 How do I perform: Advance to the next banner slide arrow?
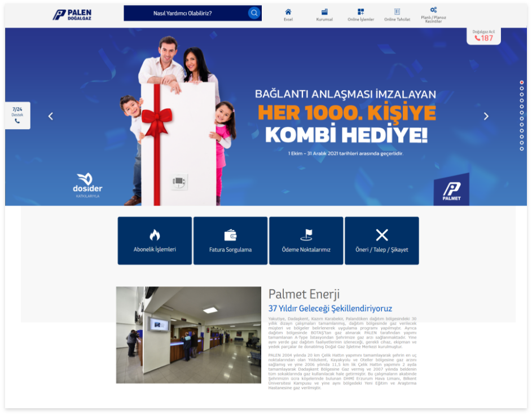pos(486,116)
